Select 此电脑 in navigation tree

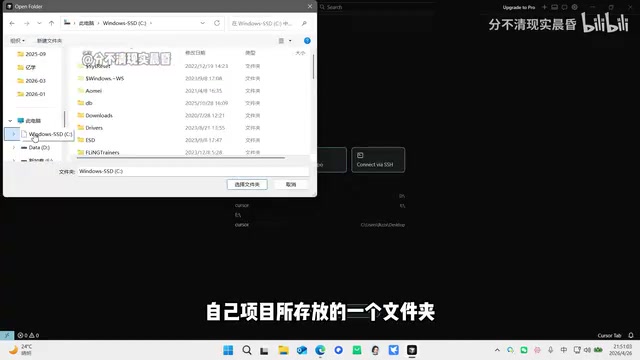29,121
